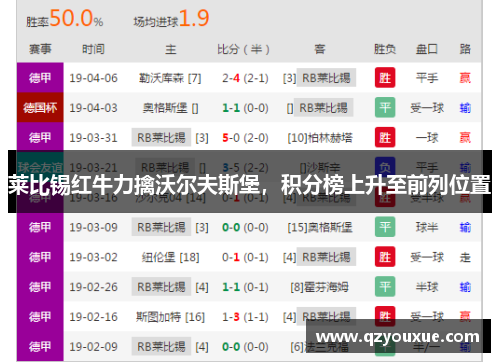Click green 平 badge for 19-04-03 match
Screen dimensions: 500x362
coord(385,108)
